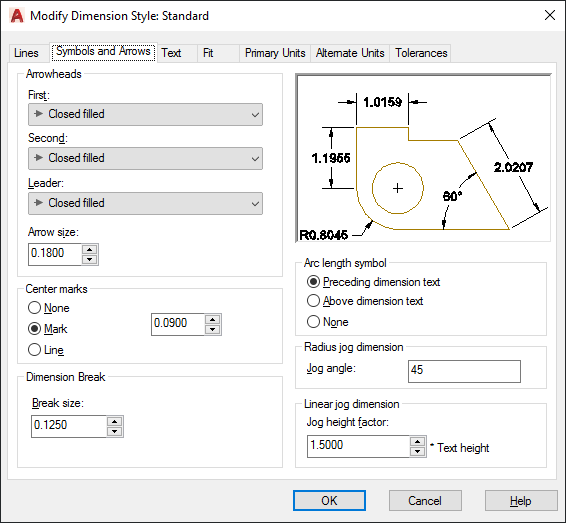Click the dimension preview thumbnail image
The height and width of the screenshot is (523, 566).
(423, 158)
